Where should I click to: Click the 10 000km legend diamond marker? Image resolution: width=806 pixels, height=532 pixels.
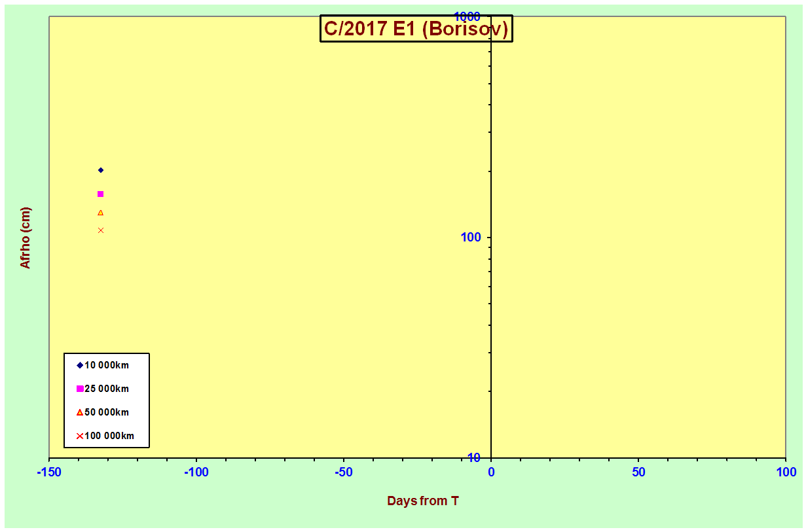pyautogui.click(x=80, y=365)
